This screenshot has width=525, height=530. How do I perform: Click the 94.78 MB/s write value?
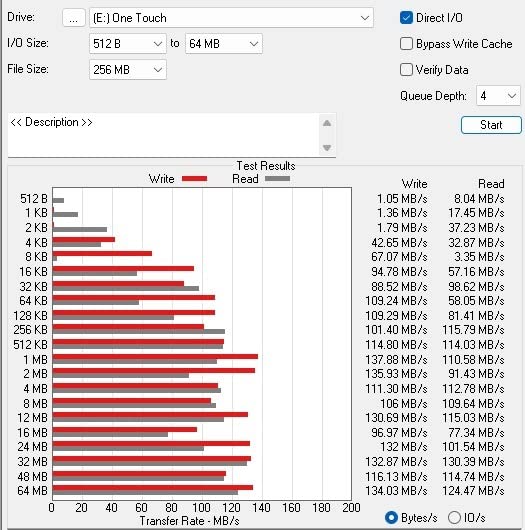(x=400, y=272)
